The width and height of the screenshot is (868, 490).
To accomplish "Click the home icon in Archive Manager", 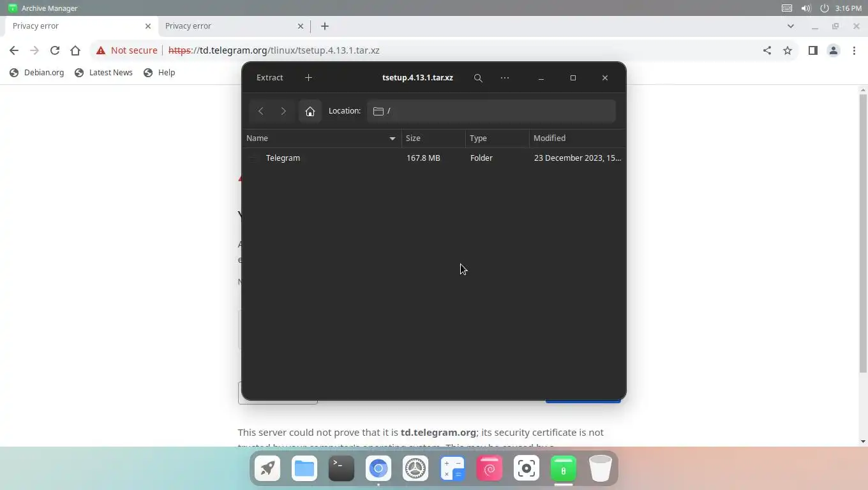I will 310,111.
